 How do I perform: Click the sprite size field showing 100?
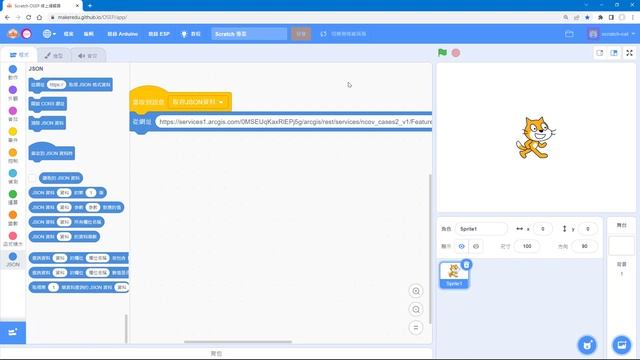[527, 246]
